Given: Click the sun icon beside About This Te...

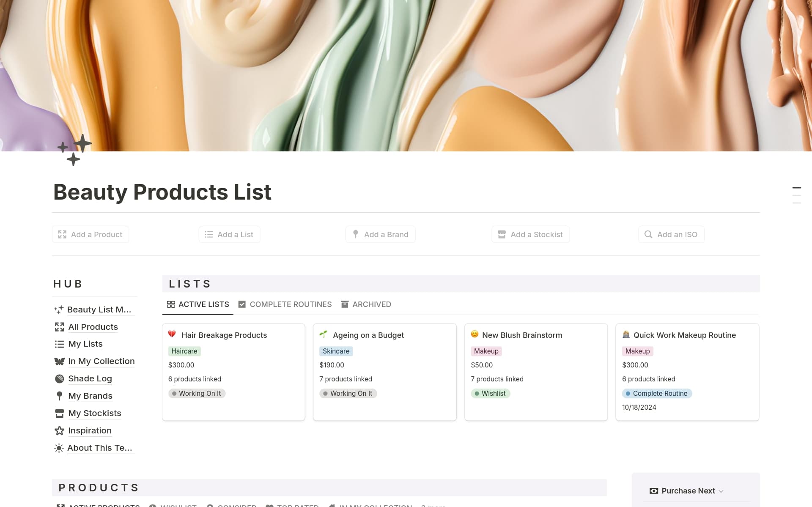Looking at the screenshot, I should [x=59, y=448].
